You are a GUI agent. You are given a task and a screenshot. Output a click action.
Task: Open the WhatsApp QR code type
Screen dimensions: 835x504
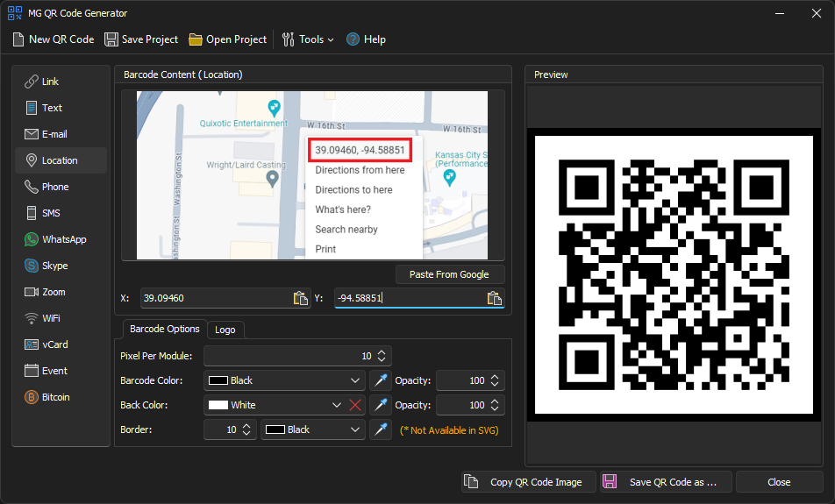pos(61,239)
